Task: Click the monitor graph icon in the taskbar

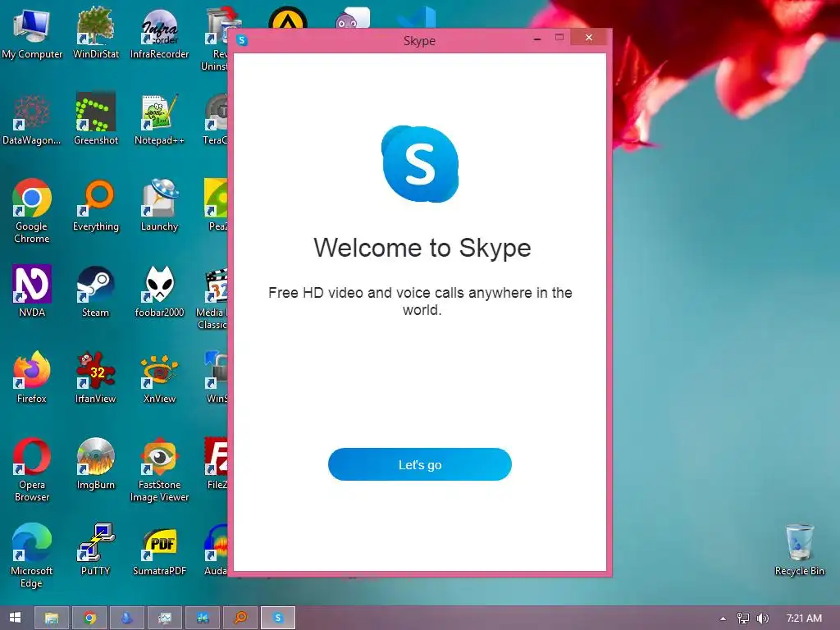Action: coord(165,618)
